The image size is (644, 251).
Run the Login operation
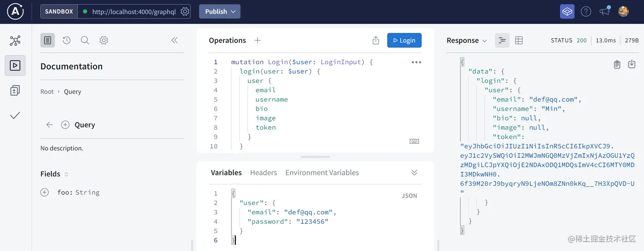pos(404,40)
